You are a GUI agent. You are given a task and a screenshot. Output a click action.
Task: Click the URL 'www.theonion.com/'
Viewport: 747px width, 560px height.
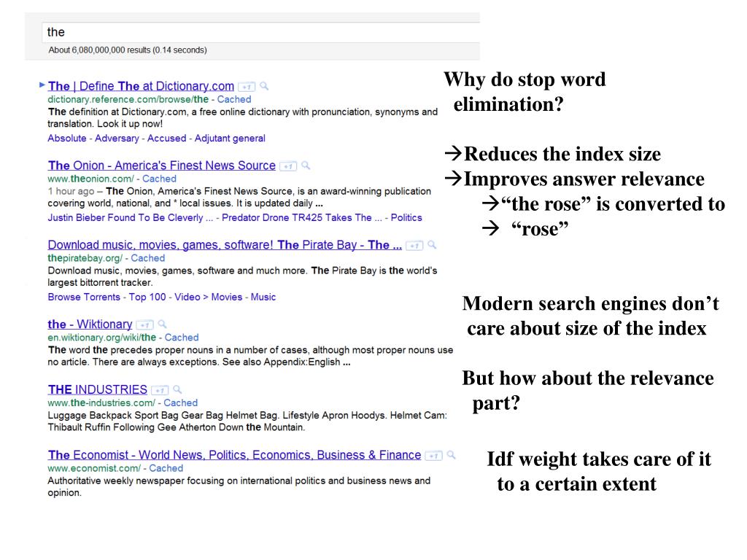[x=90, y=179]
